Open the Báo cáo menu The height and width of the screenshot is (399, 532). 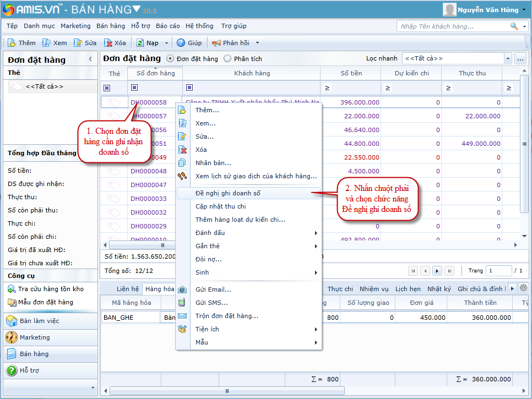point(167,26)
